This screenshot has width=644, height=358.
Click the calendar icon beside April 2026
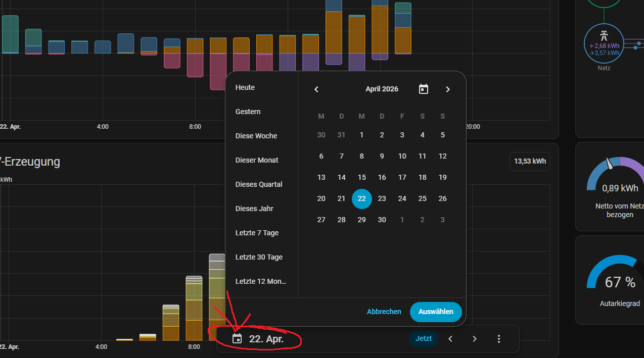(x=424, y=89)
